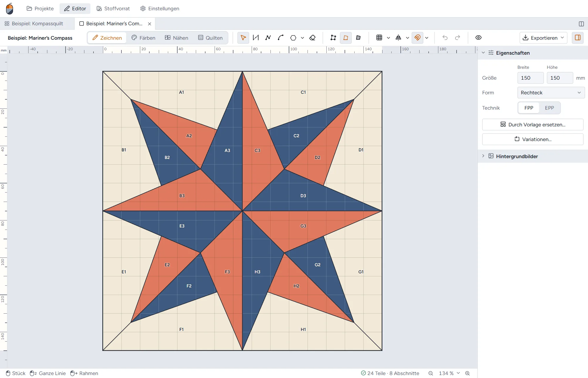
Task: Select FPP technique option
Action: pos(529,108)
